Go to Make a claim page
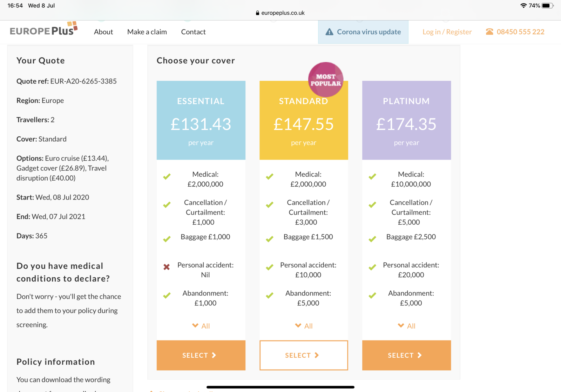 (x=147, y=32)
